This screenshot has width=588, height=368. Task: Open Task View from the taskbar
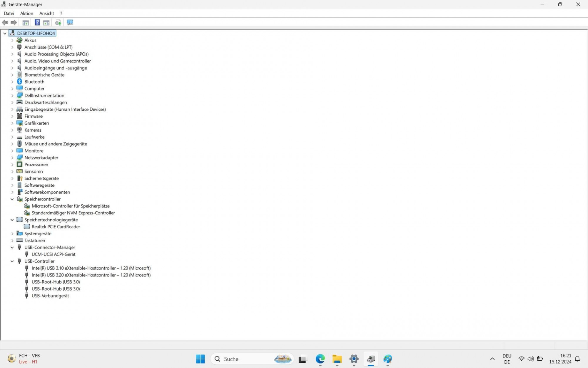point(302,359)
